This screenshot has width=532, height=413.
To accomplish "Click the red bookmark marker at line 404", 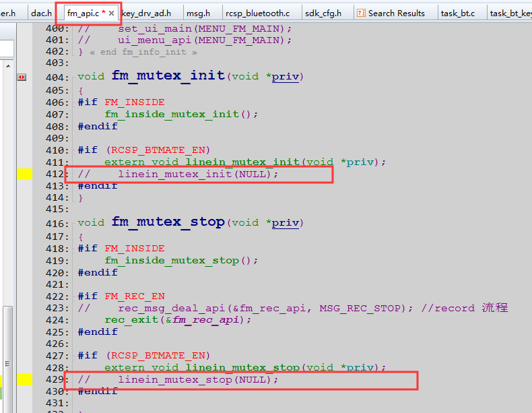I will click(x=22, y=77).
